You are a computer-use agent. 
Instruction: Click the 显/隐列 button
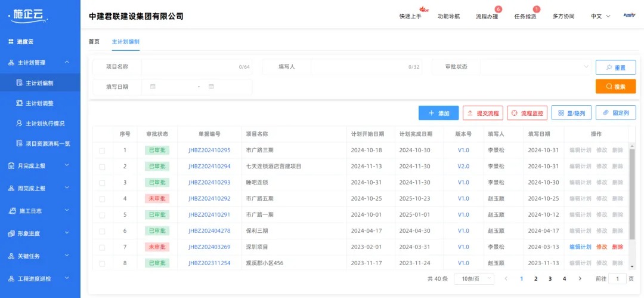[572, 113]
